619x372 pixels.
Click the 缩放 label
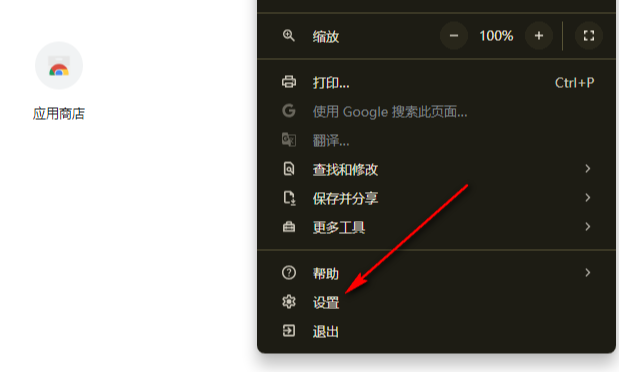click(326, 37)
